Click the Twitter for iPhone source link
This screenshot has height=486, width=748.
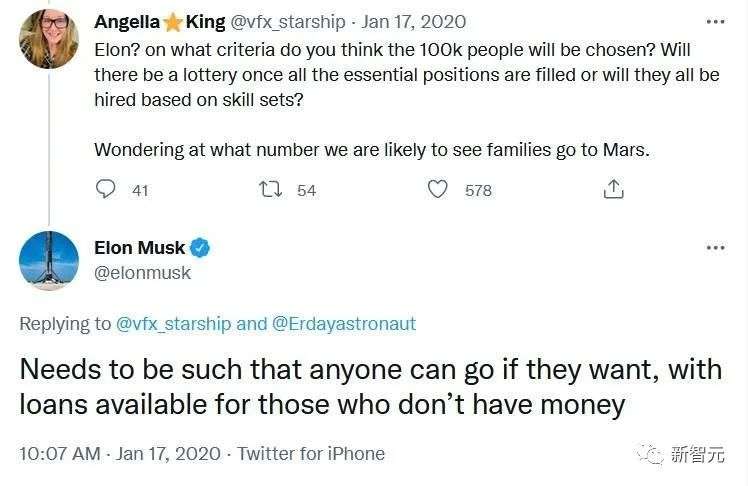click(311, 453)
